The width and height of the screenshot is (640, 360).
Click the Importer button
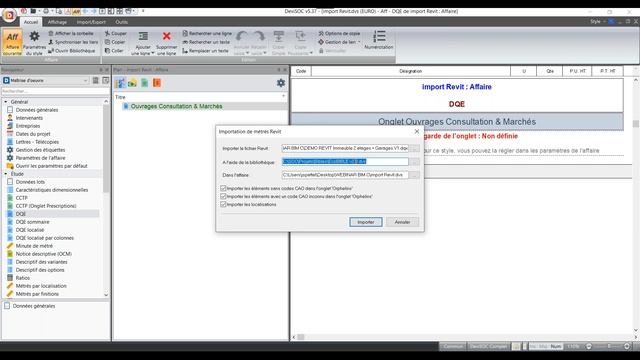pos(366,222)
